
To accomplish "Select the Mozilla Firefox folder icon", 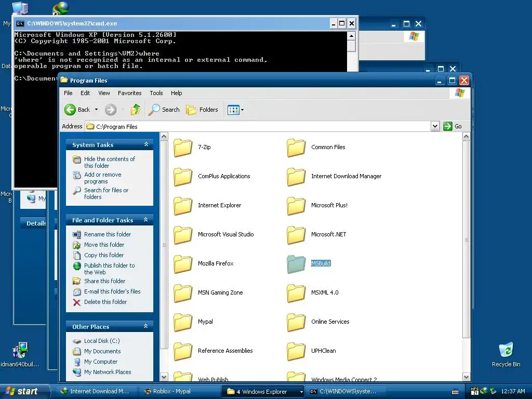I will tap(183, 264).
